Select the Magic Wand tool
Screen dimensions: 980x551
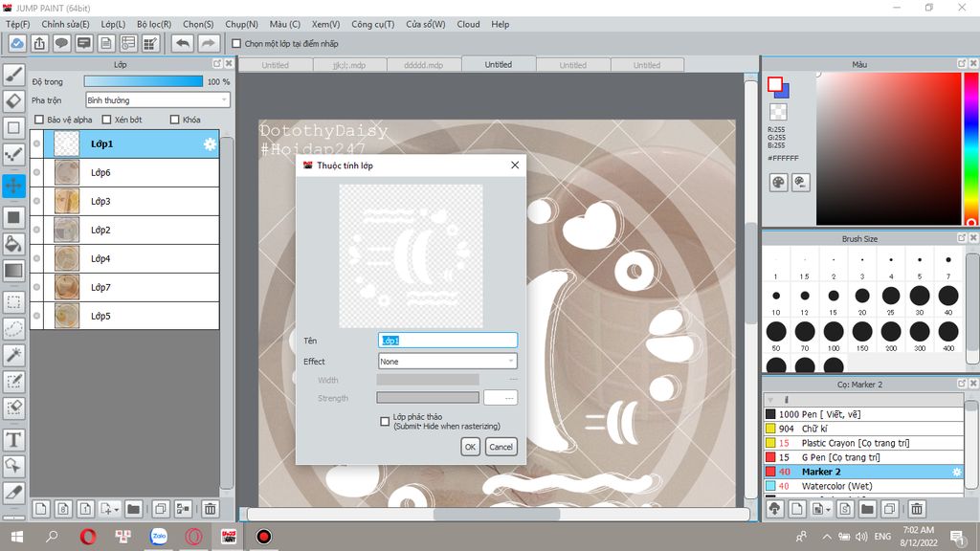point(13,355)
